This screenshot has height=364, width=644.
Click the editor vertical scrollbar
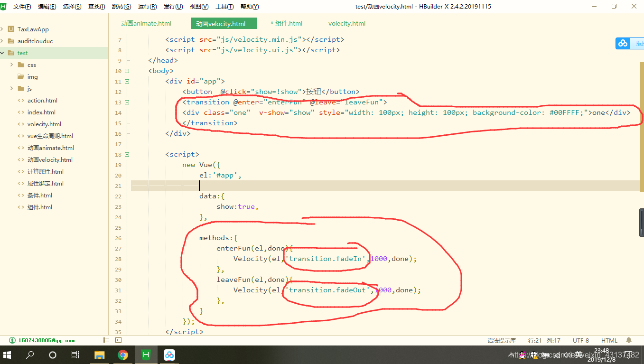[642, 128]
